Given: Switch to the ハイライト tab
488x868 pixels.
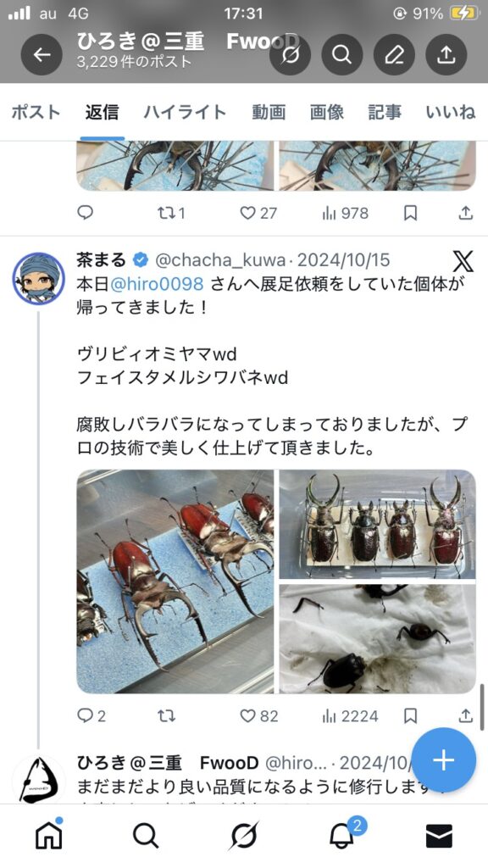Looking at the screenshot, I should click(x=185, y=113).
